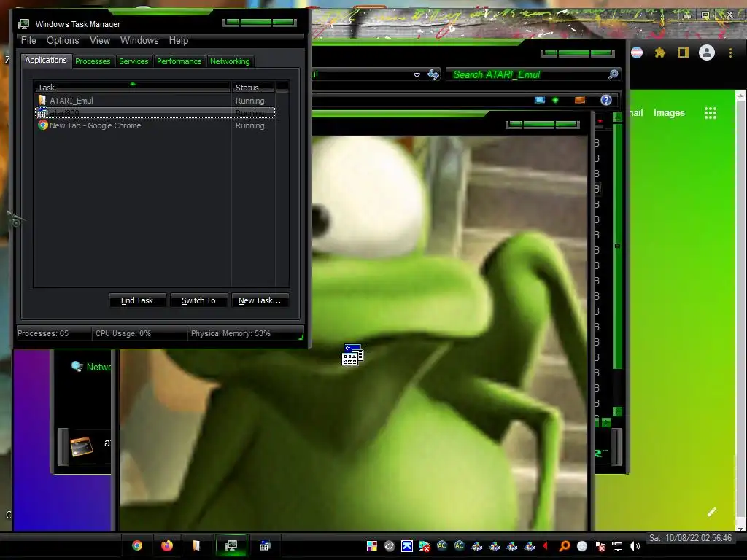Expand the Explorer address bar dropdown arrow

pyautogui.click(x=417, y=75)
